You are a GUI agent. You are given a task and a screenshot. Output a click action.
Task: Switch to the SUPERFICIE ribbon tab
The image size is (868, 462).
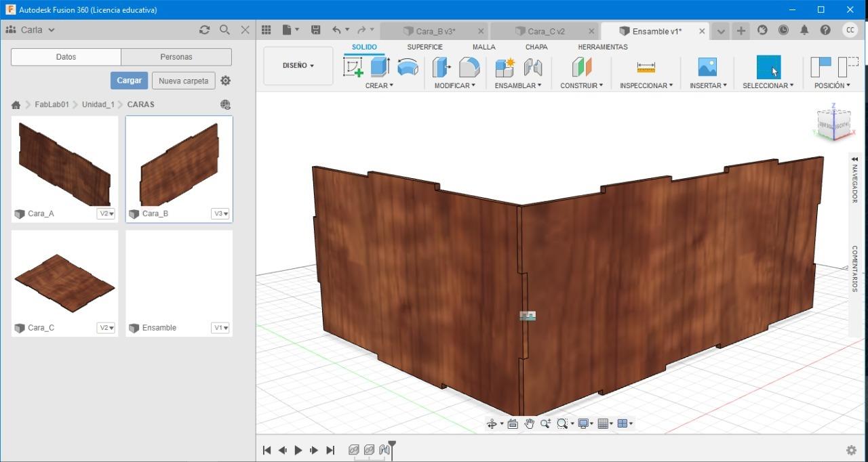click(425, 47)
